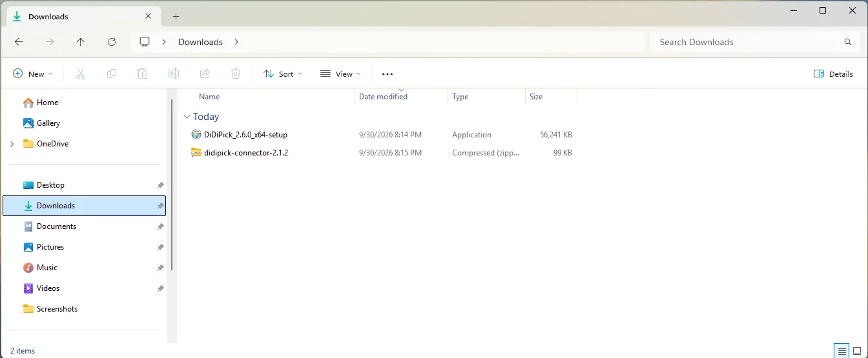The width and height of the screenshot is (868, 358).
Task: Click Downloads breadcrumb in address bar
Action: click(x=200, y=42)
